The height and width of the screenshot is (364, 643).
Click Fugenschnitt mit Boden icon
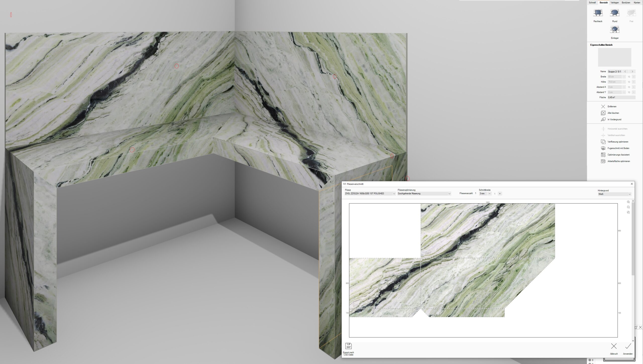tap(603, 149)
